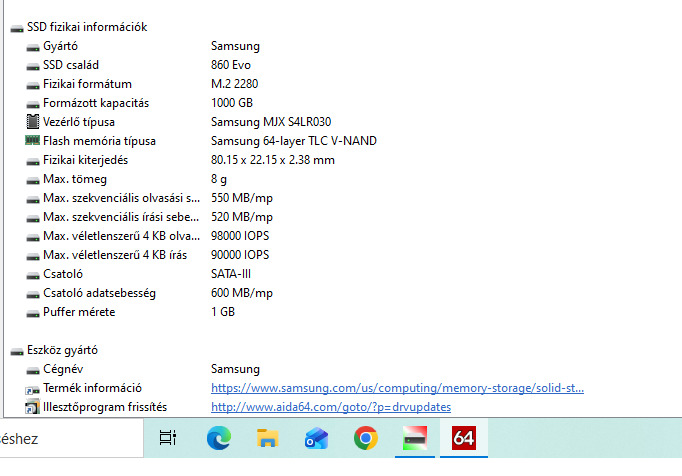Launch Microsoft Edge from the taskbar
This screenshot has width=682, height=476.
pos(219,438)
